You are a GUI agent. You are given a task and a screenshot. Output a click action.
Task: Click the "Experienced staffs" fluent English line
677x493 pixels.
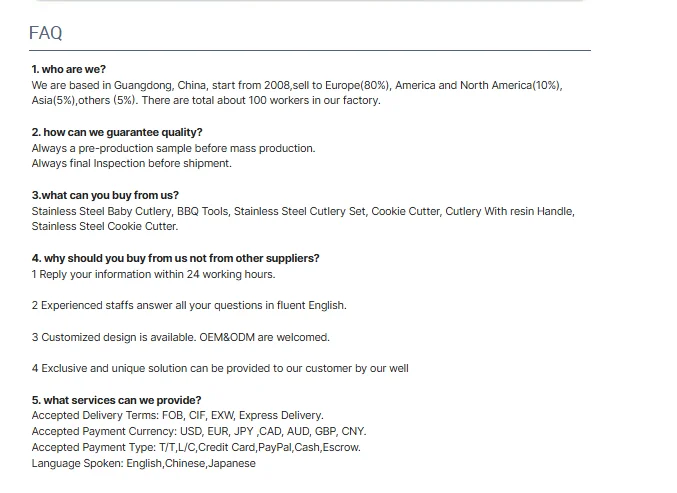(x=189, y=305)
